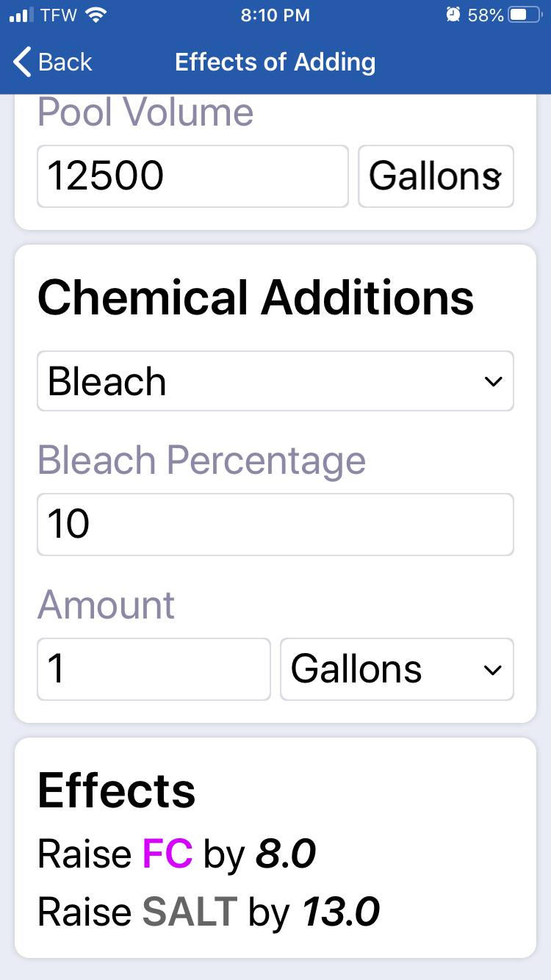This screenshot has width=551, height=980.
Task: Click the Pool Volume field showing 12500
Action: pyautogui.click(x=192, y=176)
